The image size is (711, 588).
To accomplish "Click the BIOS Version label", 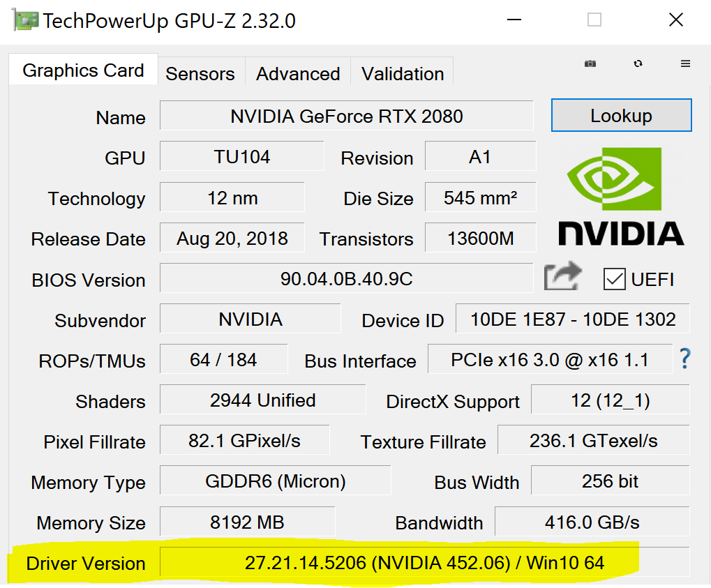I will click(x=89, y=280).
